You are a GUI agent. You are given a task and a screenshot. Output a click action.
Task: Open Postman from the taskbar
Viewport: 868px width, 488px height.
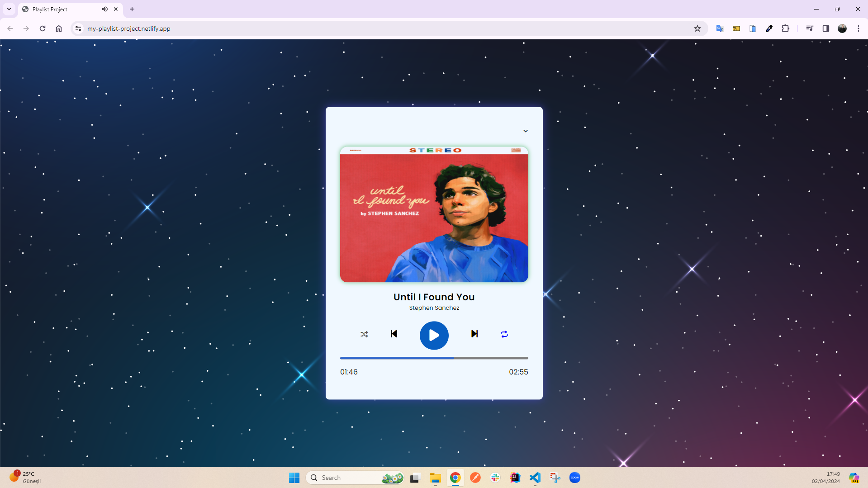[x=475, y=478]
